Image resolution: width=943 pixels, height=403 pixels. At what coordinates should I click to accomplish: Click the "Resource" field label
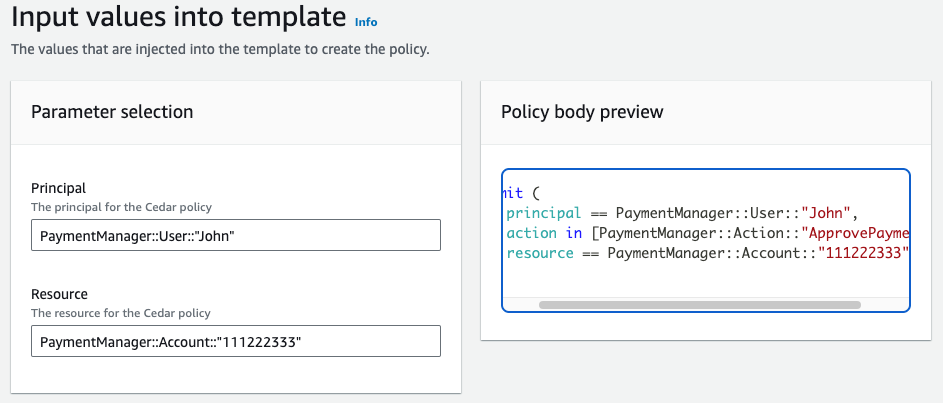point(60,294)
